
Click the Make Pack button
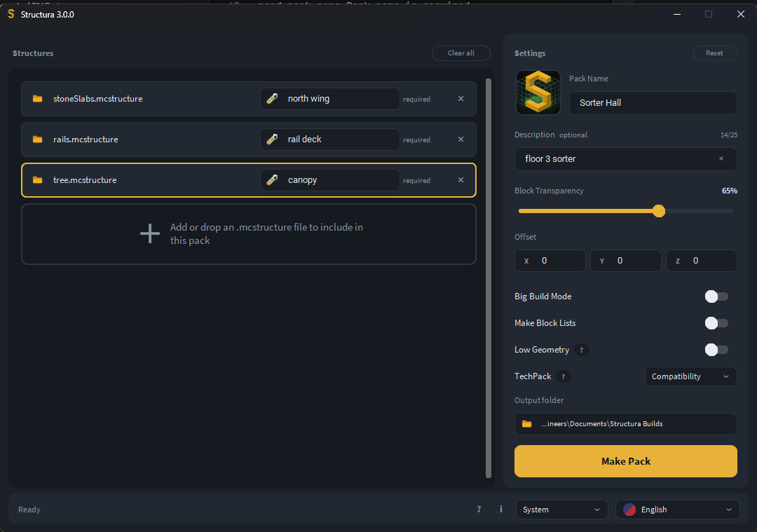click(626, 461)
